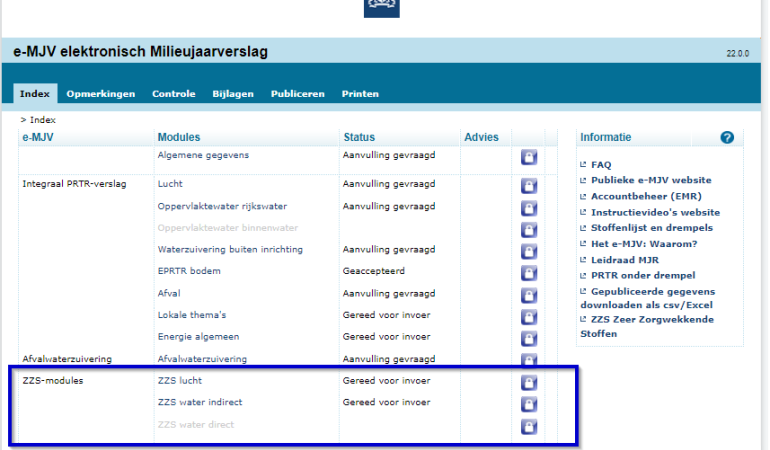Open Oppervlaktewater rijkswater module
Viewport: 770px width, 450px height.
222,206
